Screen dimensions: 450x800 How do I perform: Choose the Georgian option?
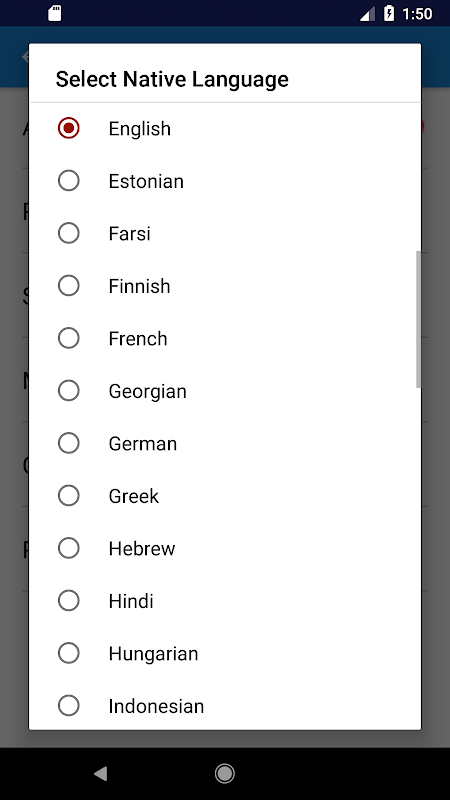pos(224,391)
